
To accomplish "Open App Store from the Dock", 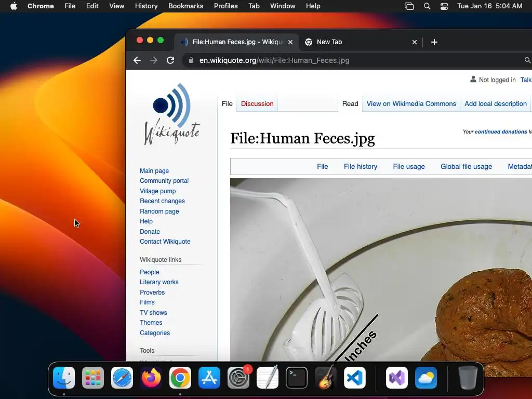I will (x=209, y=378).
